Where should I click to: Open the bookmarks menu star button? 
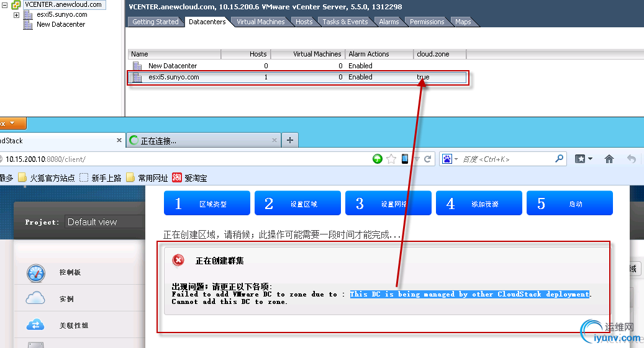(584, 159)
